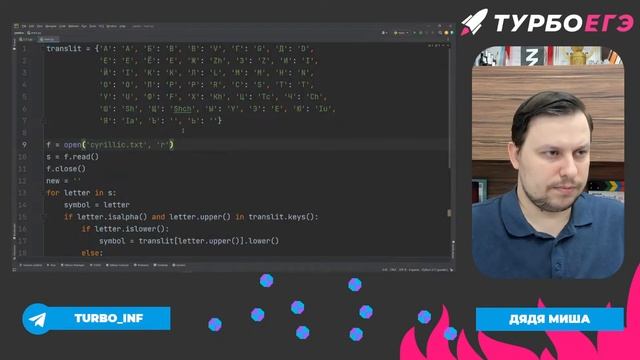Open the Help menu
The image size is (640, 360).
pos(122,27)
